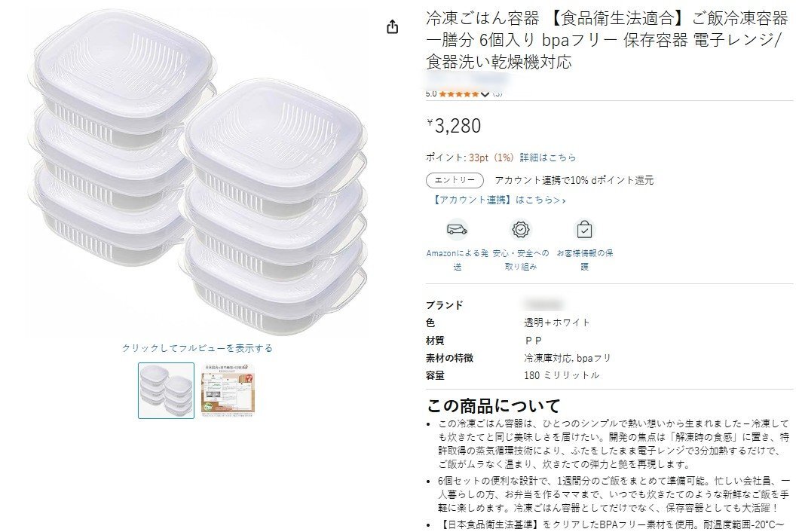Viewport: 802px width, 532px height.
Task: Select the first stacked-containers thumbnail
Action: [x=167, y=390]
